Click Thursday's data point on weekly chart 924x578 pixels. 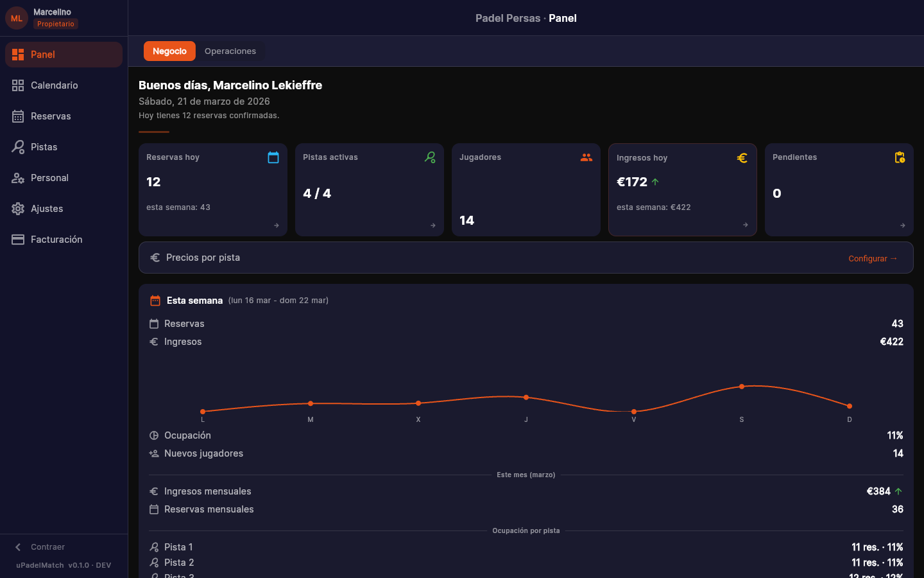(526, 398)
